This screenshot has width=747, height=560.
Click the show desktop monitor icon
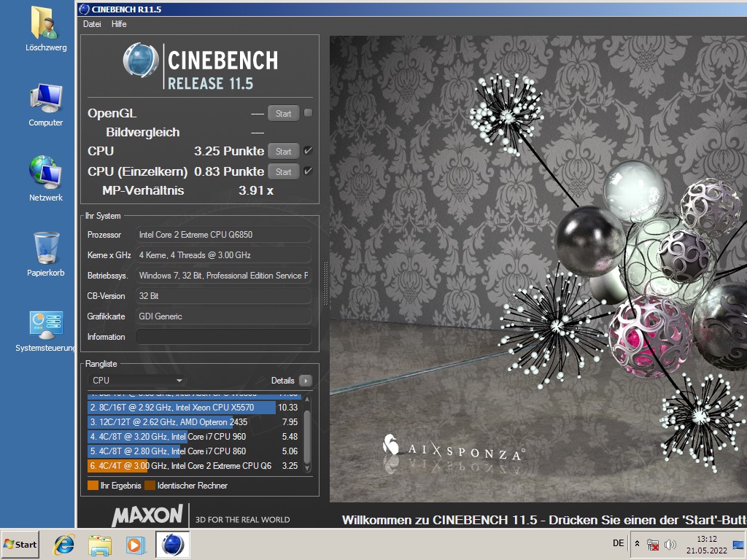tap(738, 544)
